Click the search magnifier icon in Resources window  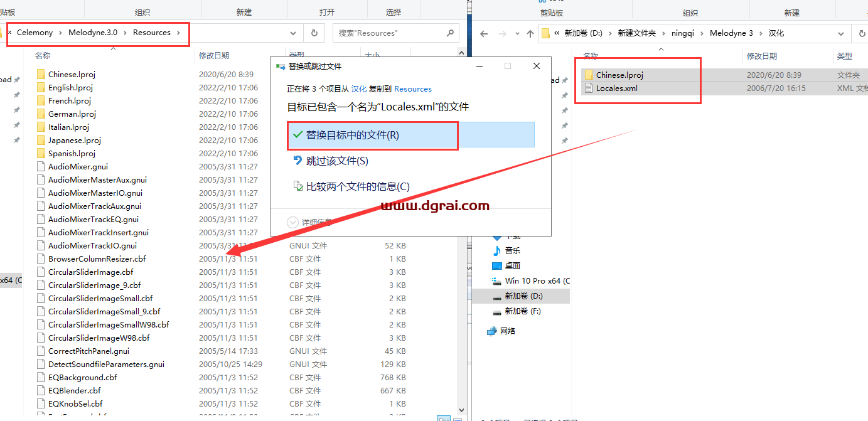(x=450, y=33)
